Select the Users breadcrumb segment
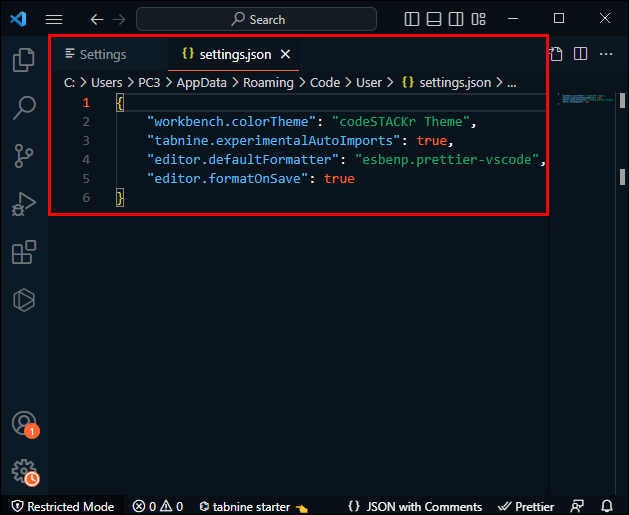The width and height of the screenshot is (629, 515). pyautogui.click(x=106, y=83)
